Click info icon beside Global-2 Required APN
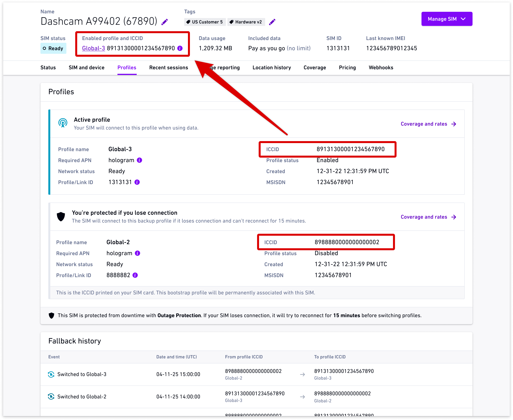The height and width of the screenshot is (420, 513). click(x=137, y=253)
